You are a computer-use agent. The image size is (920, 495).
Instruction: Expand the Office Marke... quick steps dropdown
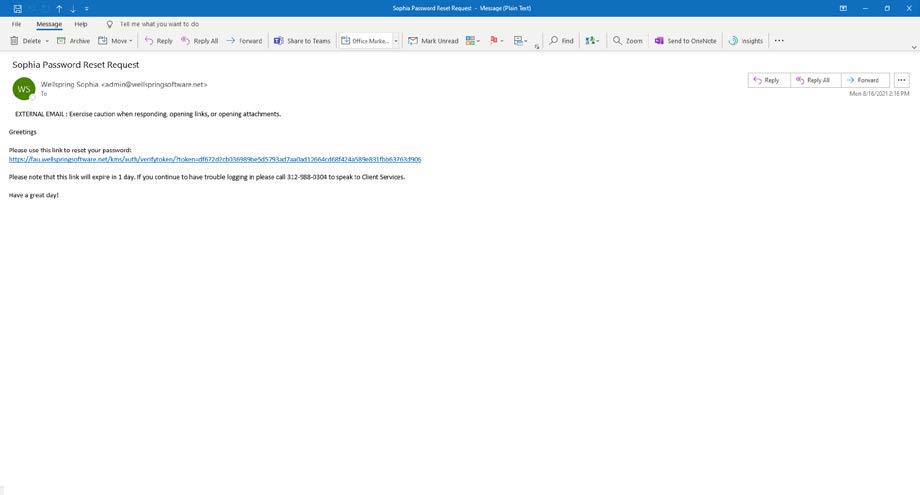click(x=396, y=41)
